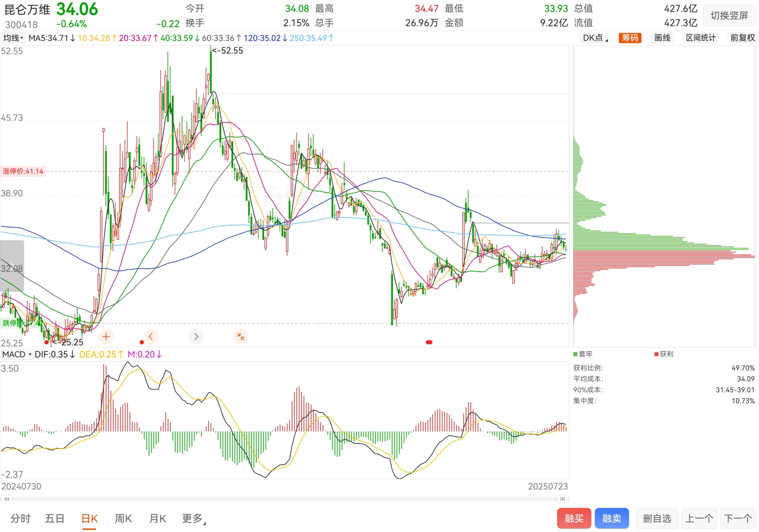Open the 均线 indicator dropdown
759x532 pixels.
pyautogui.click(x=13, y=38)
